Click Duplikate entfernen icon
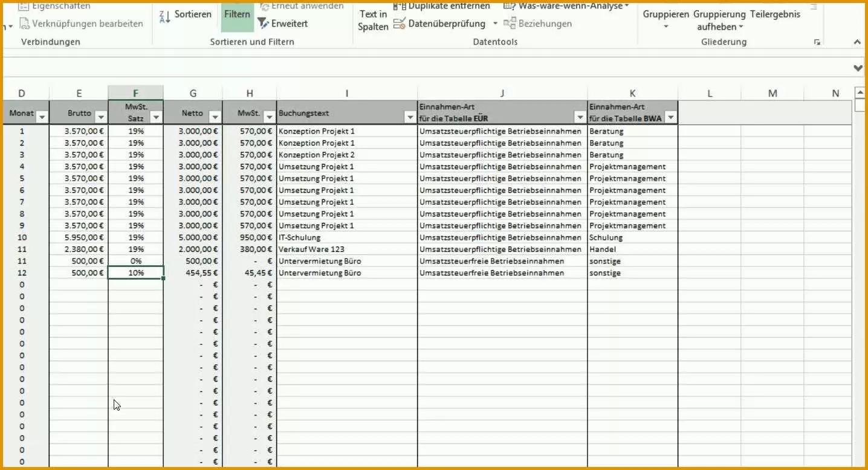868x470 pixels. pyautogui.click(x=399, y=6)
